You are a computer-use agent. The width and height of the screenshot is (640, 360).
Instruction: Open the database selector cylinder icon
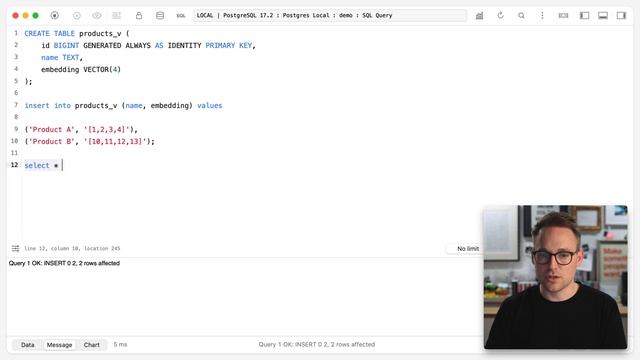[160, 16]
